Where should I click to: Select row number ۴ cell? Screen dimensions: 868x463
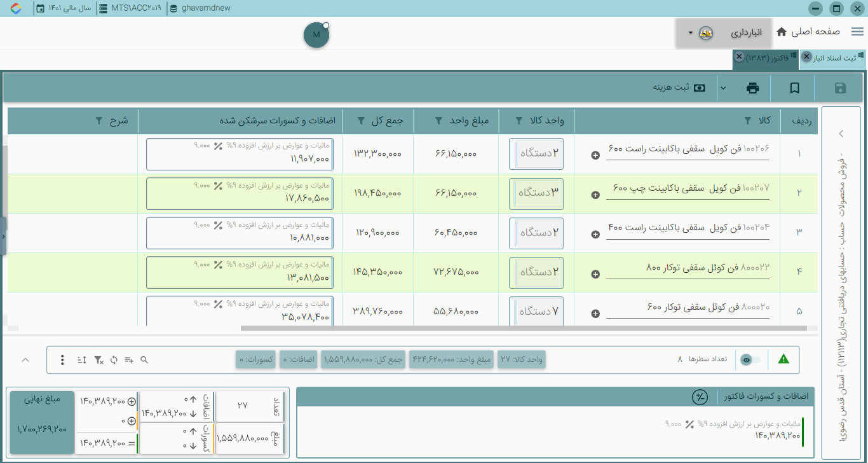799,272
